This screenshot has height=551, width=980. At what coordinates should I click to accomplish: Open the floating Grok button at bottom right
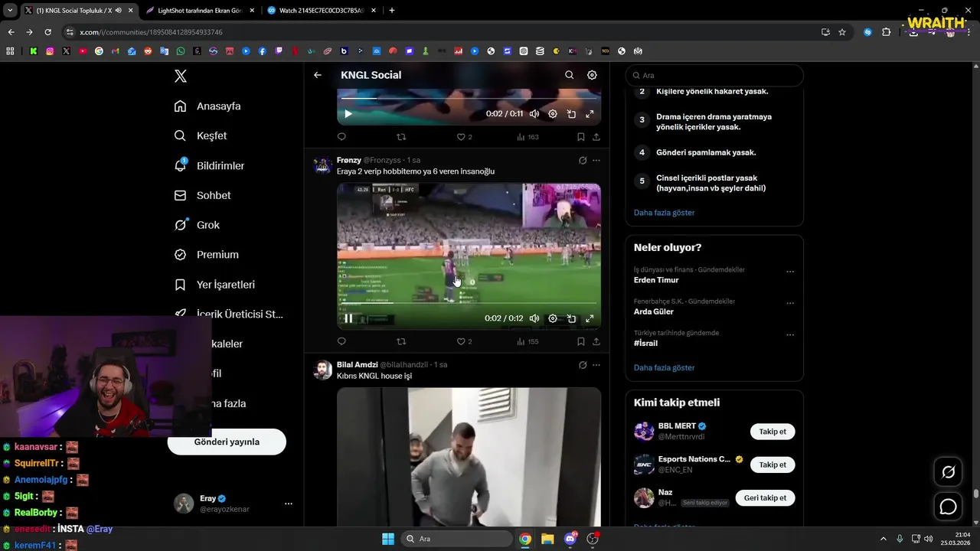click(948, 472)
